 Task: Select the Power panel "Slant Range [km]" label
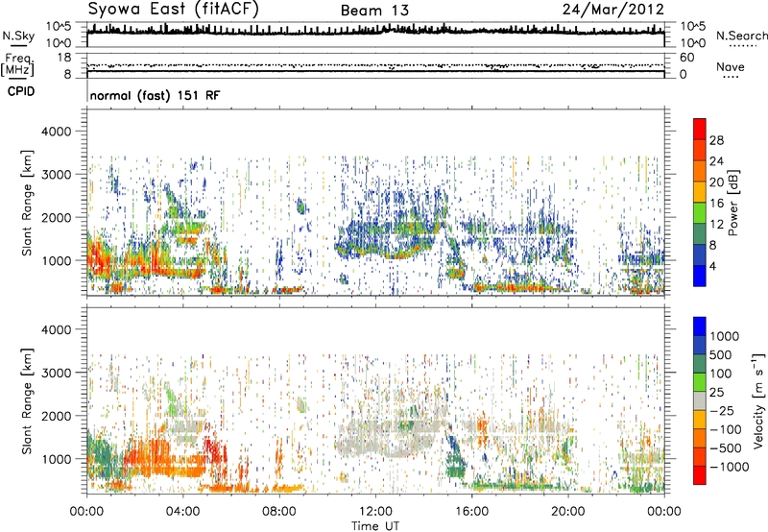coord(27,203)
